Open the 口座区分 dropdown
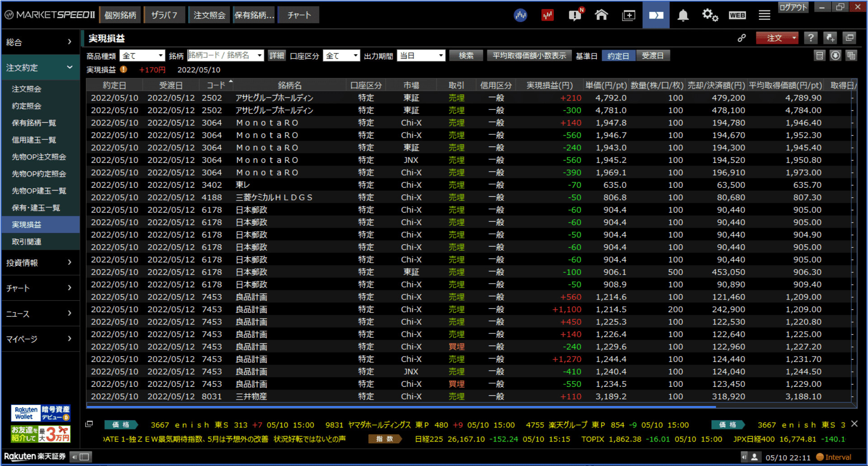The height and width of the screenshot is (466, 868). point(341,56)
